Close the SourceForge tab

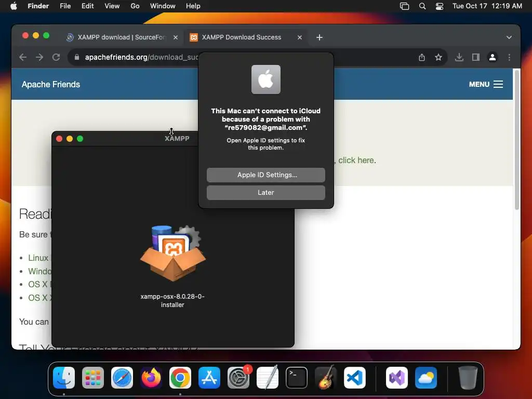coord(176,37)
